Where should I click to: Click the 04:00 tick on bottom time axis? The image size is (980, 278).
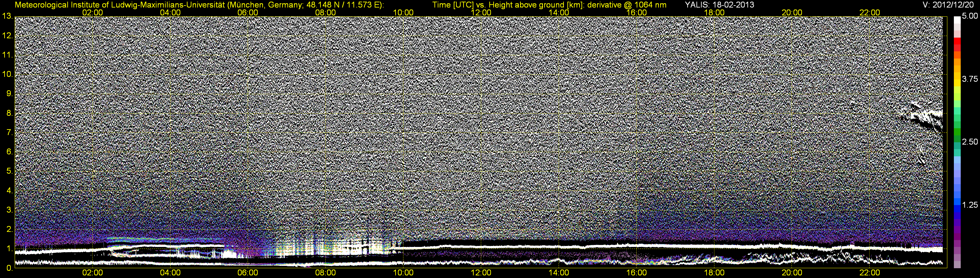pos(171,273)
